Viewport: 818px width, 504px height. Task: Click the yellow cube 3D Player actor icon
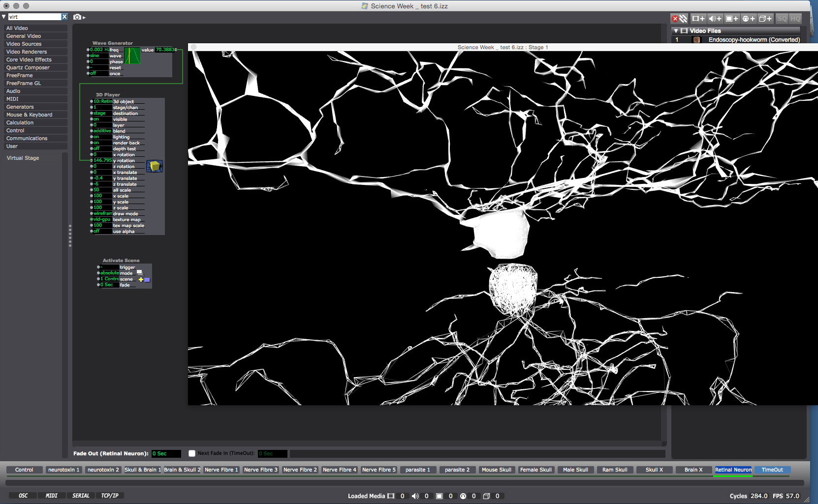click(x=155, y=166)
